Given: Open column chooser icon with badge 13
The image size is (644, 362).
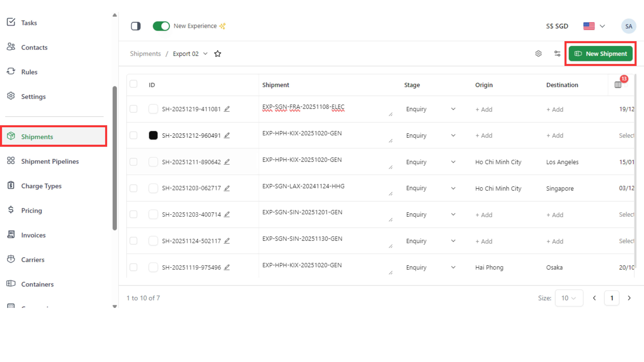Looking at the screenshot, I should (x=618, y=85).
